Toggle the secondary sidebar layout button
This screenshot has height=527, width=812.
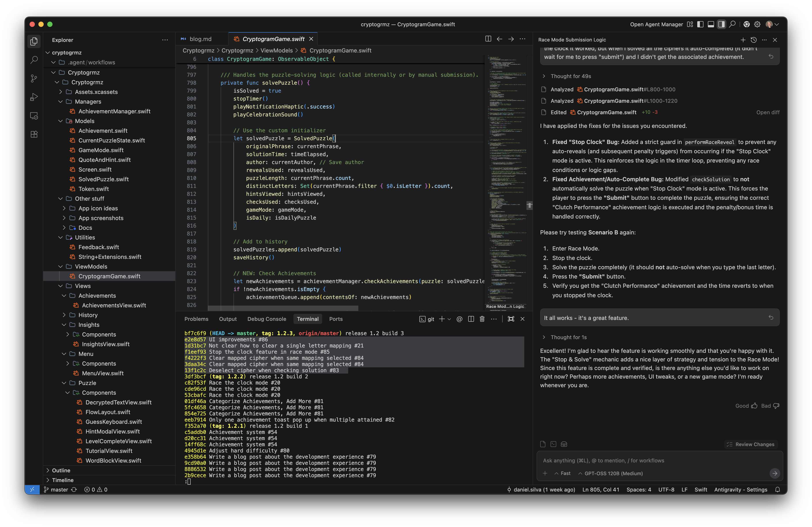(x=721, y=24)
